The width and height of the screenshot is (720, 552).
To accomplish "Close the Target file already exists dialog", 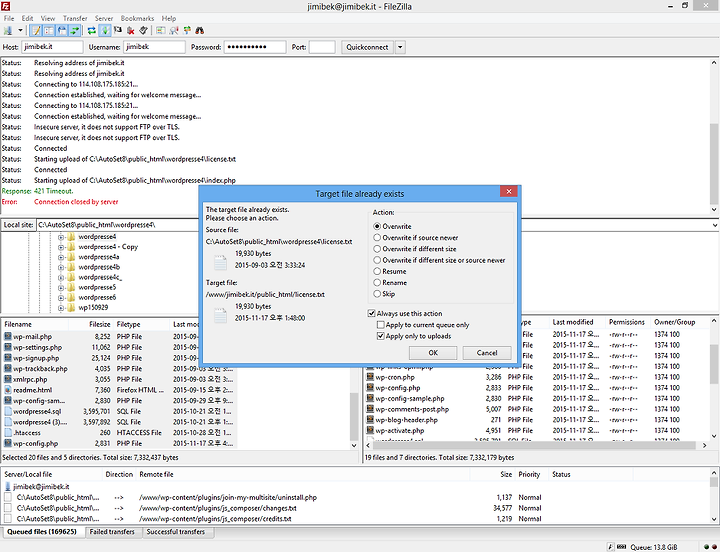I will pyautogui.click(x=509, y=192).
